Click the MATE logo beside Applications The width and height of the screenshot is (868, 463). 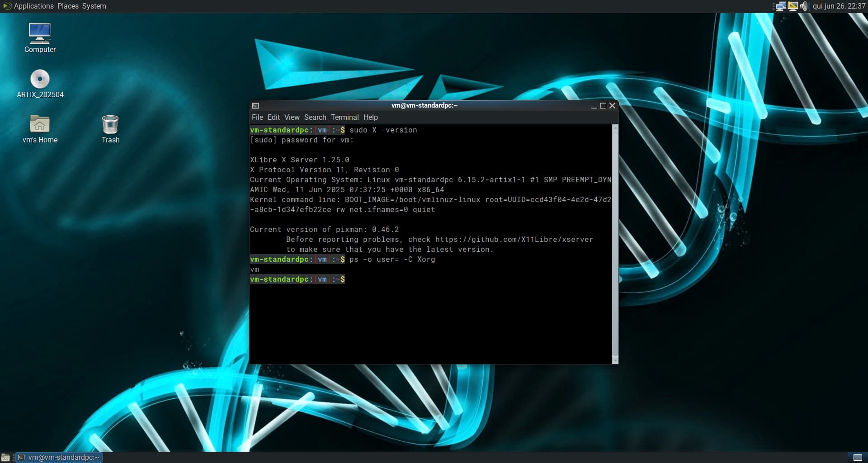pos(7,6)
